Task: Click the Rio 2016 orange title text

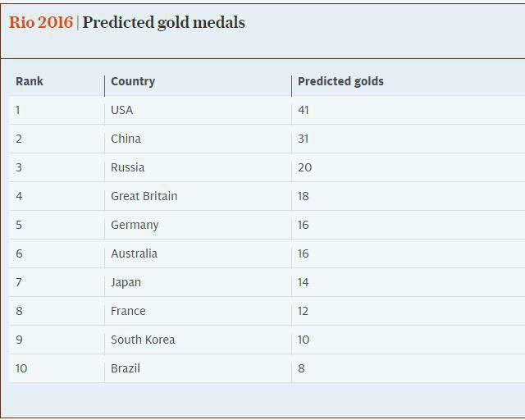Action: pyautogui.click(x=40, y=22)
